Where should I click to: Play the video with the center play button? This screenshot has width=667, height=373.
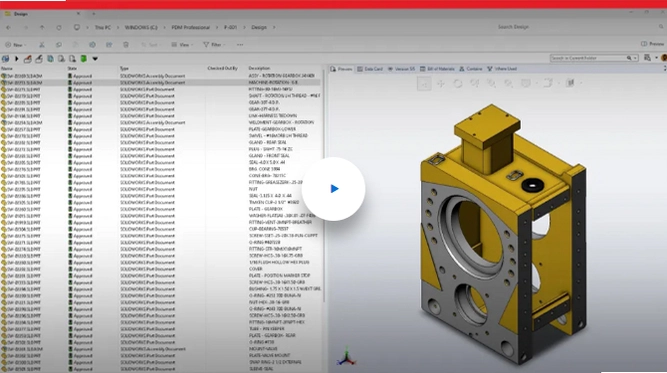pyautogui.click(x=334, y=188)
